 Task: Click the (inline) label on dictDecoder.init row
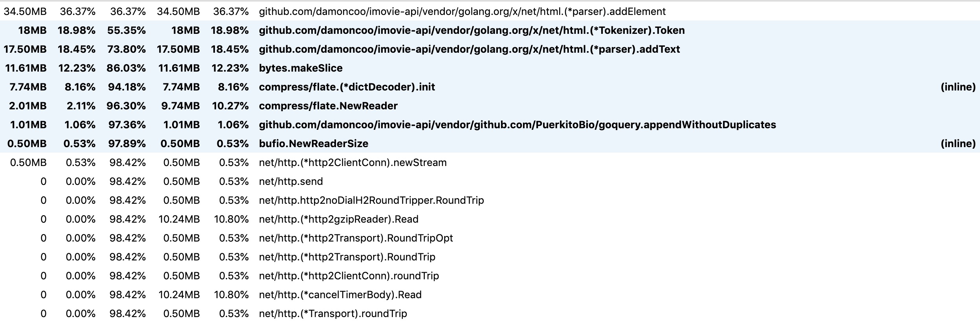point(958,87)
